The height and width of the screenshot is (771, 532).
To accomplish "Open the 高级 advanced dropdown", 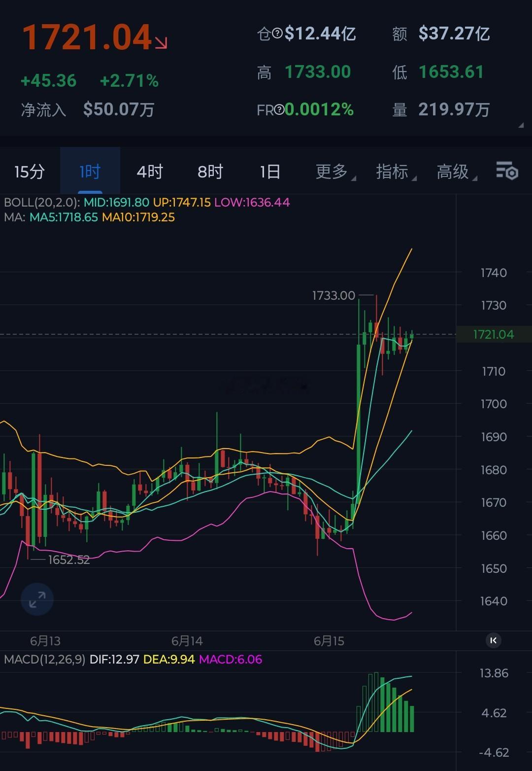I will pyautogui.click(x=456, y=172).
